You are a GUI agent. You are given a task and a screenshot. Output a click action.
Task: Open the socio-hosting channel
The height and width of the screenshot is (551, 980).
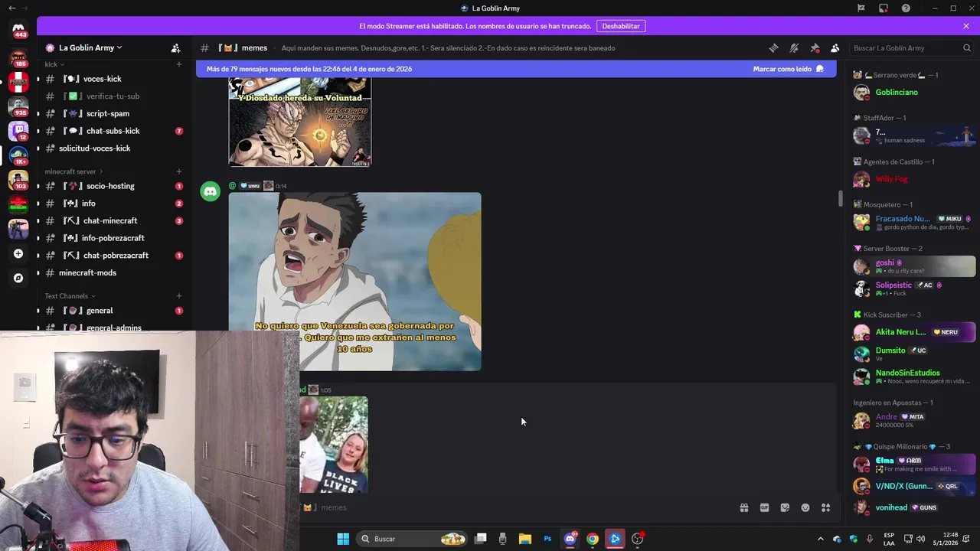113,186
